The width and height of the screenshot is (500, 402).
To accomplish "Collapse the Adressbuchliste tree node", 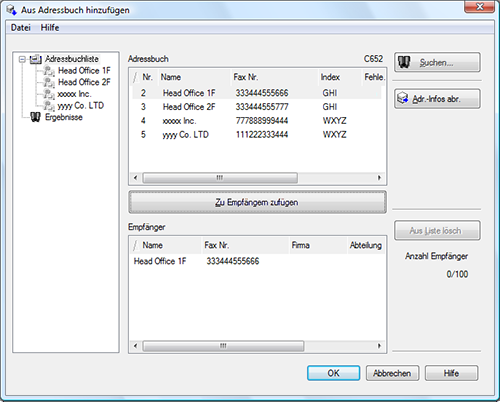I will coord(22,59).
